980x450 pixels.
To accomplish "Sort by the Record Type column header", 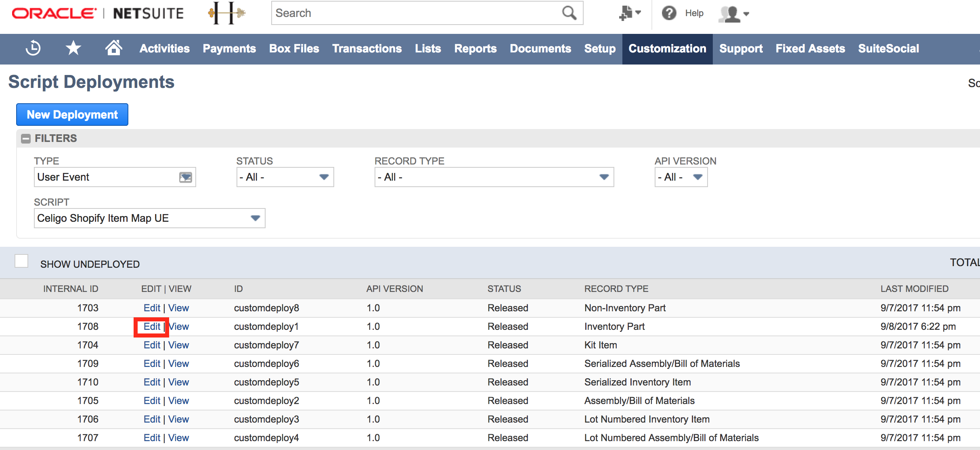I will [x=616, y=289].
